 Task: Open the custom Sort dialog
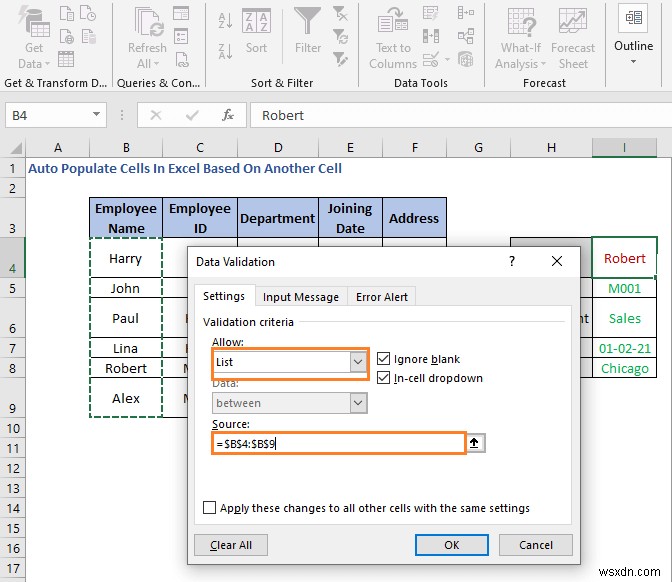point(256,32)
